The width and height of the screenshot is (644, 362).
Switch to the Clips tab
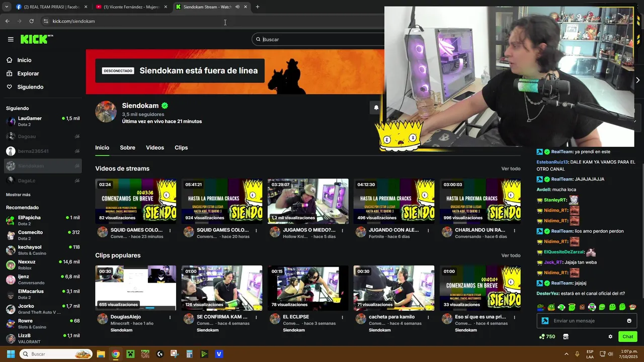point(181,147)
